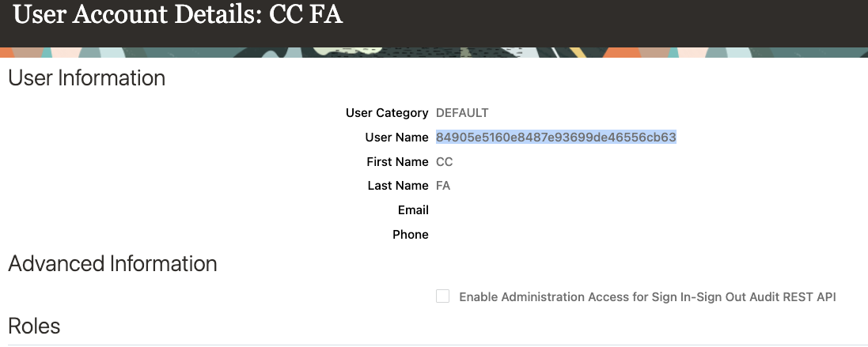The image size is (868, 347).
Task: Click the Email field label
Action: 413,210
